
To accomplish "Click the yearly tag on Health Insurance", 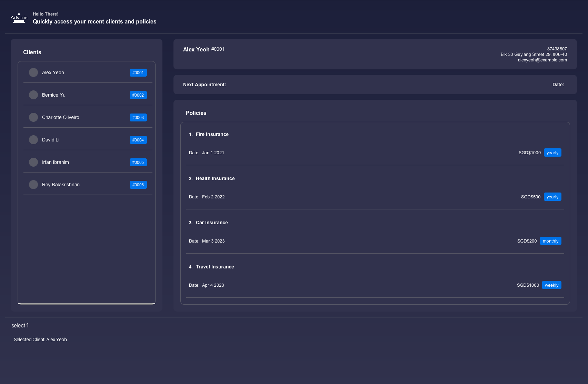I will (x=552, y=197).
